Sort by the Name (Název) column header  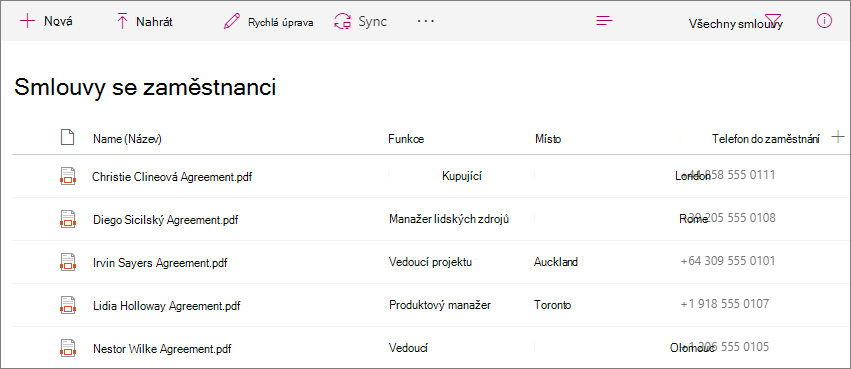(x=128, y=139)
